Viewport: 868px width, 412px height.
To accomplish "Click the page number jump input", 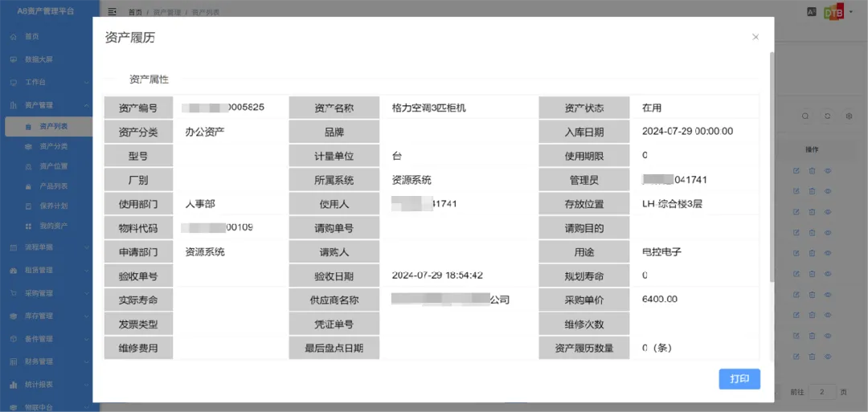I will pyautogui.click(x=822, y=392).
